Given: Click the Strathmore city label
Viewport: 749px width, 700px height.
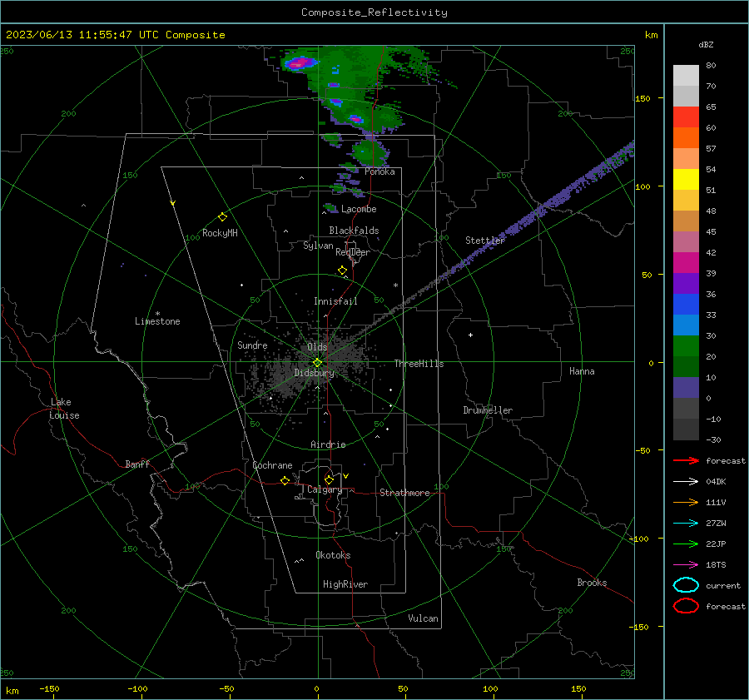Looking at the screenshot, I should pos(404,493).
